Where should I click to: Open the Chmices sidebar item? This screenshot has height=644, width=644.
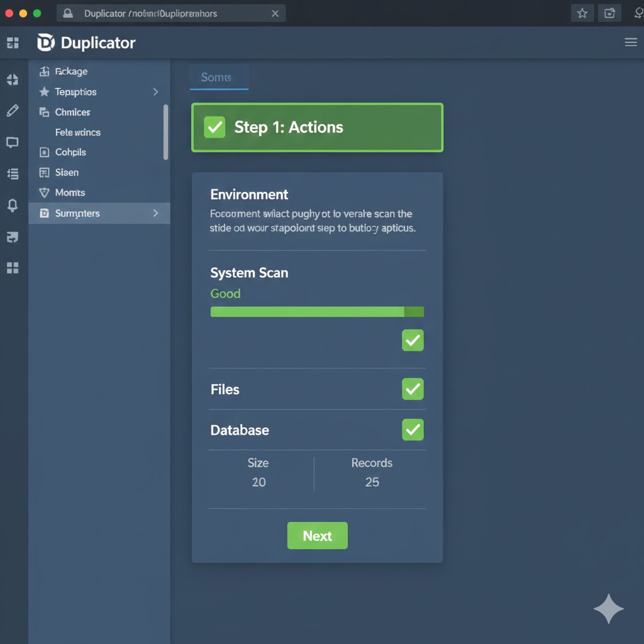72,112
